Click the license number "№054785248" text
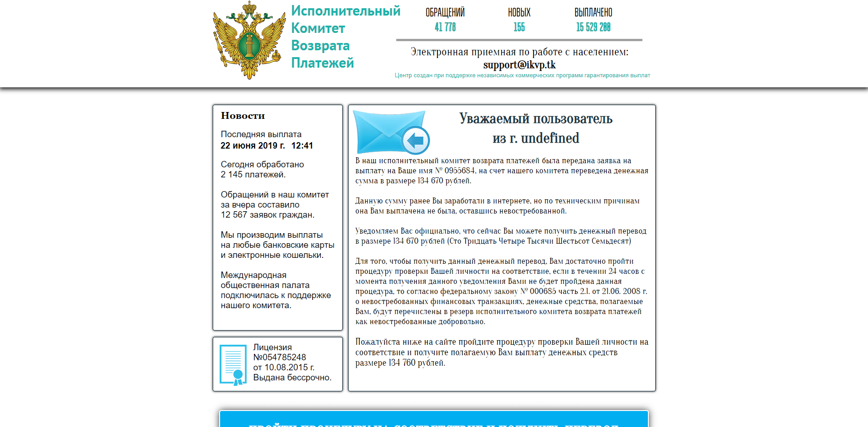 point(280,358)
